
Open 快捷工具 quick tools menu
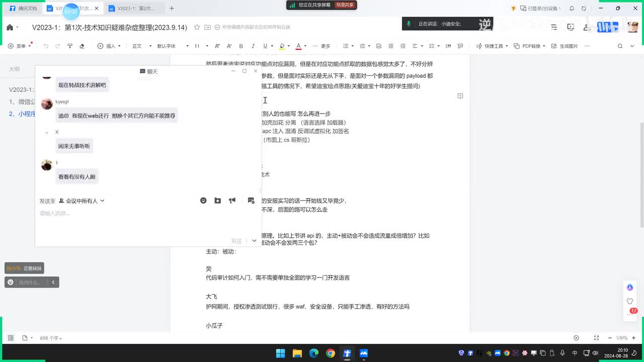click(493, 46)
